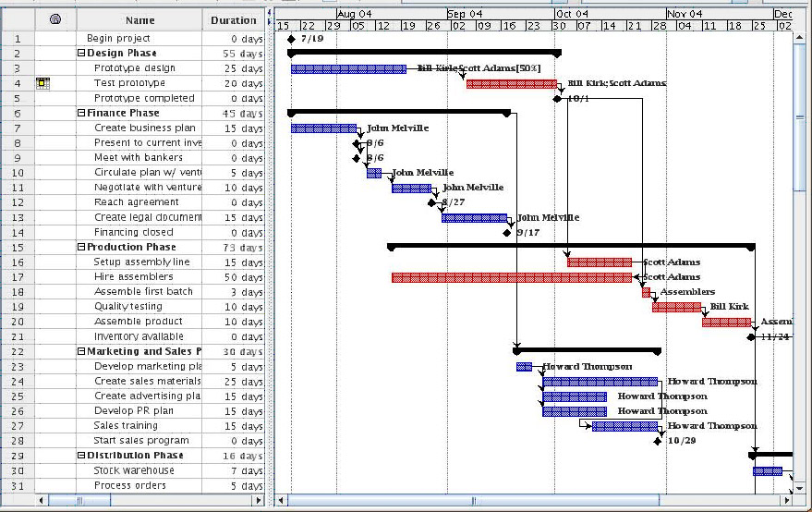Click the Hire assemblers red Gantt bar

512,278
